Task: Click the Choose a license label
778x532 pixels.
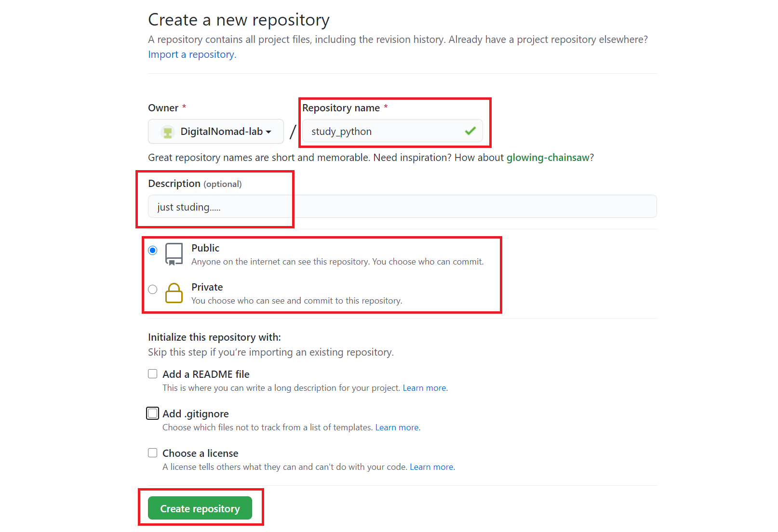Action: (x=200, y=453)
